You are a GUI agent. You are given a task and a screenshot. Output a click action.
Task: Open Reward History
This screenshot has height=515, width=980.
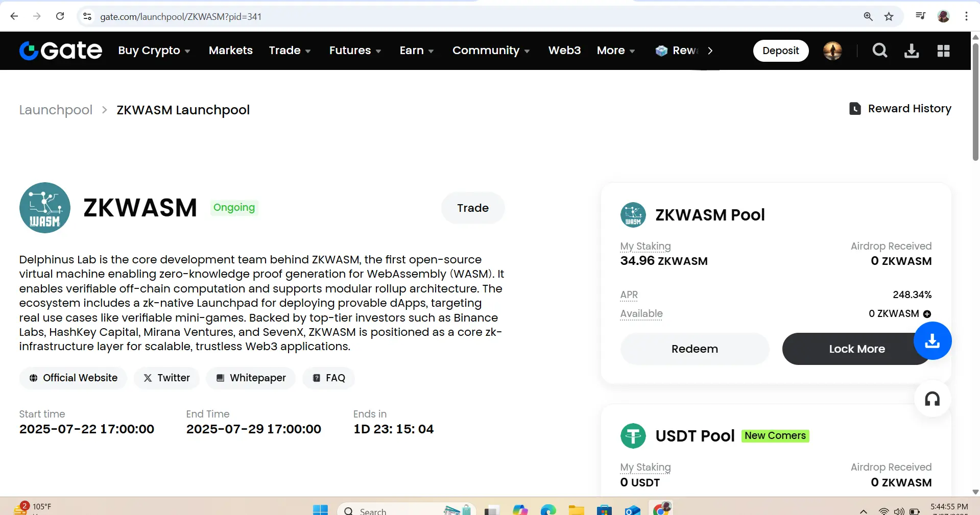[x=900, y=109]
